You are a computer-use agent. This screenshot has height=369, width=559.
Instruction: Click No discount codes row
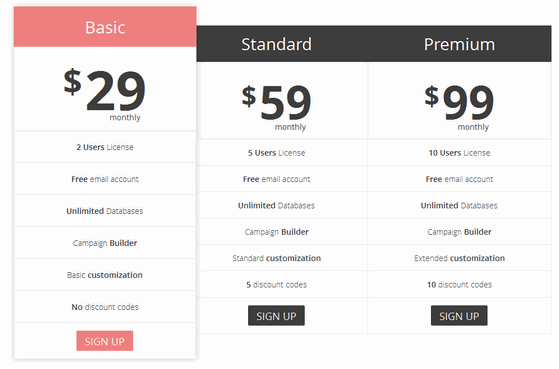coord(105,307)
